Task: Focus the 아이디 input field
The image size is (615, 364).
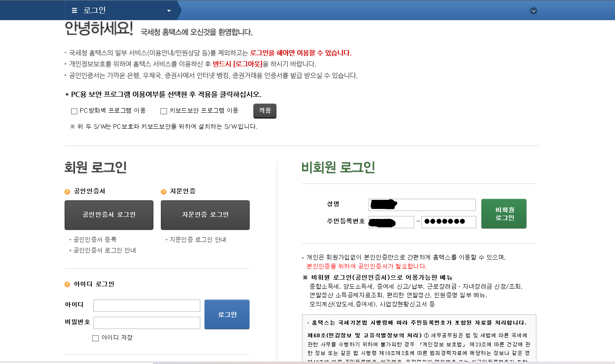Action: coord(147,306)
